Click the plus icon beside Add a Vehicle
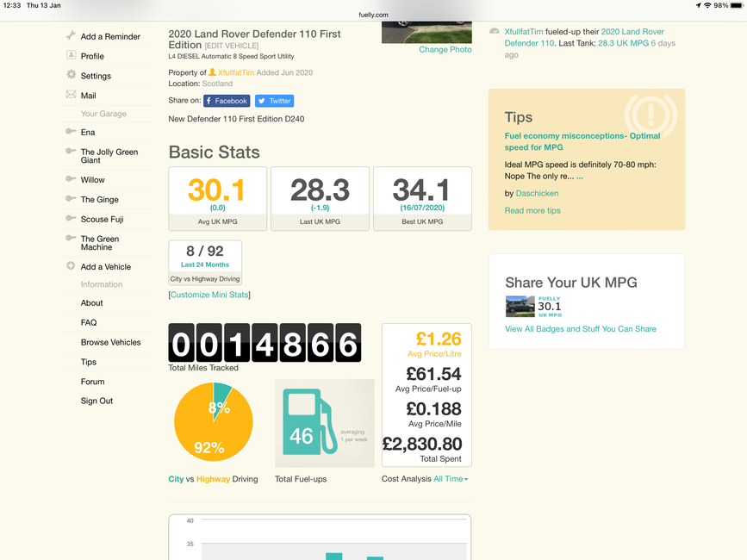747x560 pixels. pyautogui.click(x=71, y=265)
